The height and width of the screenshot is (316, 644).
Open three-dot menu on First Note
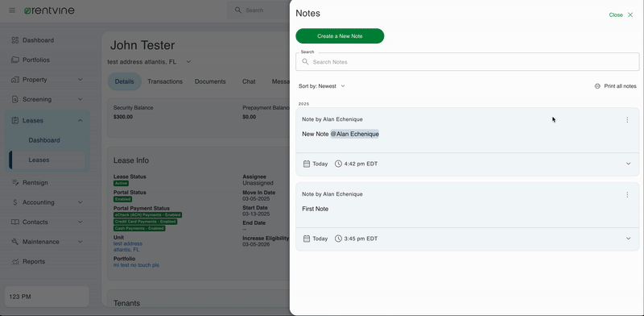pyautogui.click(x=627, y=194)
